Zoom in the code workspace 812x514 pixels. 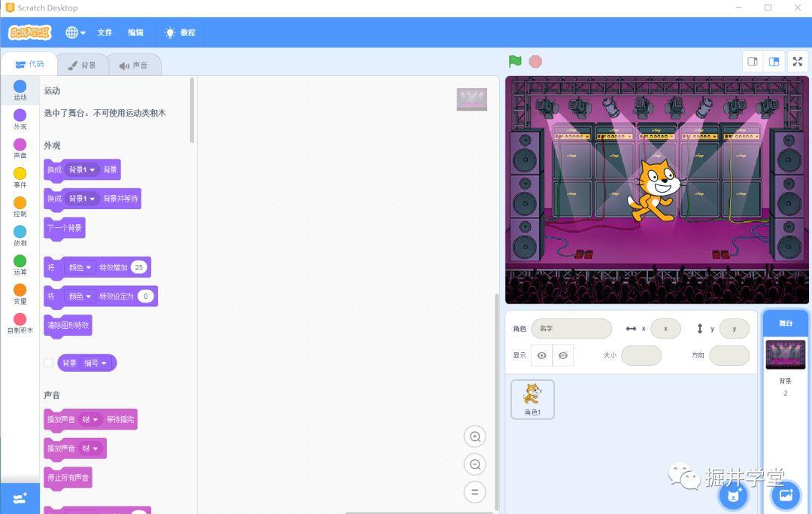pos(475,436)
